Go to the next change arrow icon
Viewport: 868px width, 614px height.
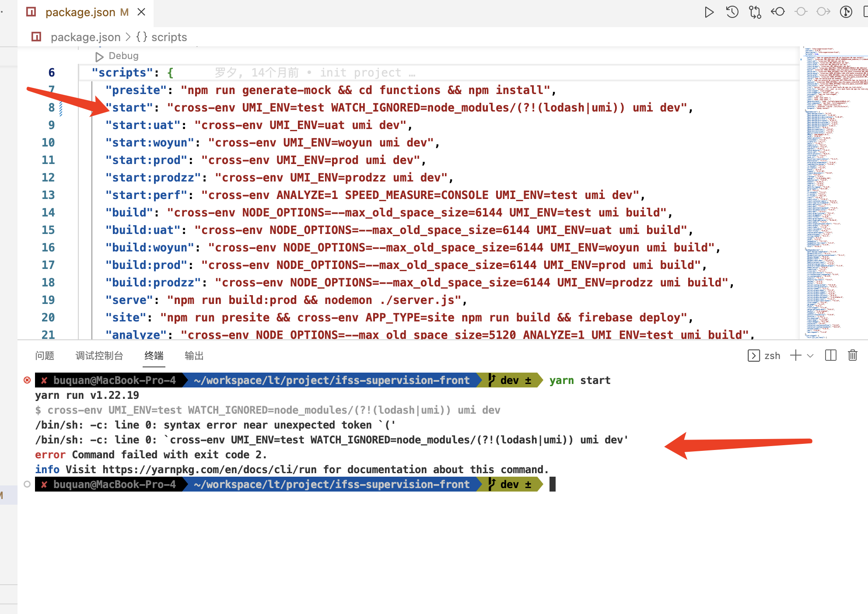pyautogui.click(x=824, y=12)
